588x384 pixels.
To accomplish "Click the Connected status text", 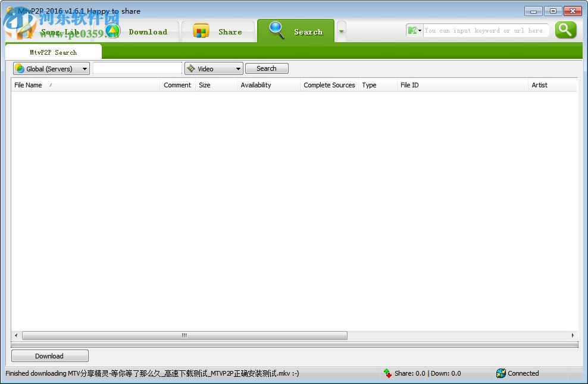I will 523,373.
